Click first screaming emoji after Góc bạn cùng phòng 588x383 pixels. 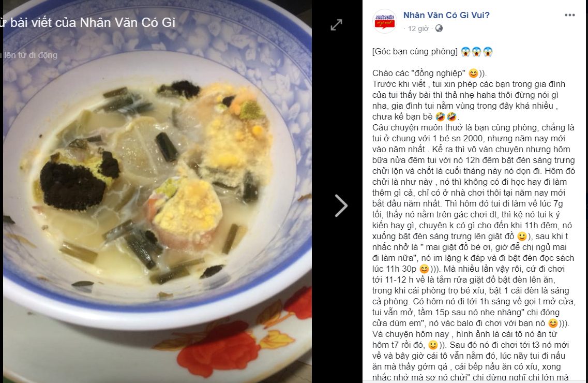pos(465,51)
